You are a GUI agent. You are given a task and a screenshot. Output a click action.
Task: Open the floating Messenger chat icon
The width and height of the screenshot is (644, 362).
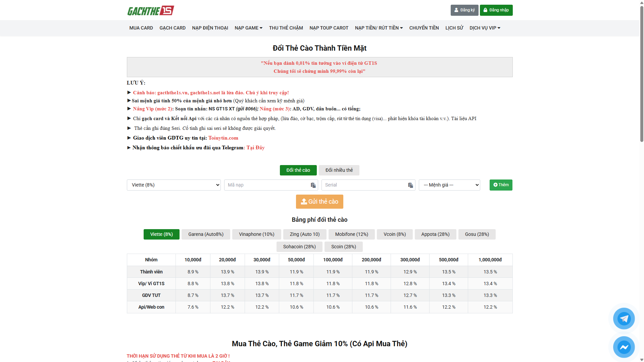click(x=624, y=347)
